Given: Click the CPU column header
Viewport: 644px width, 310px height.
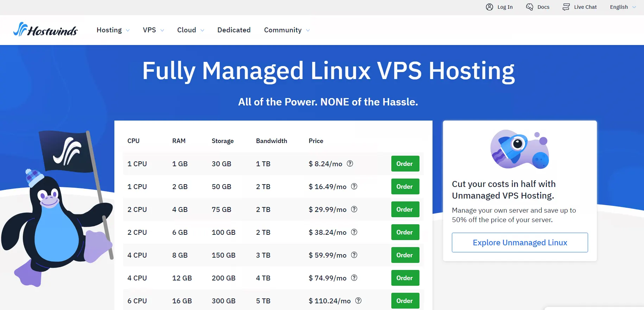Looking at the screenshot, I should [133, 141].
